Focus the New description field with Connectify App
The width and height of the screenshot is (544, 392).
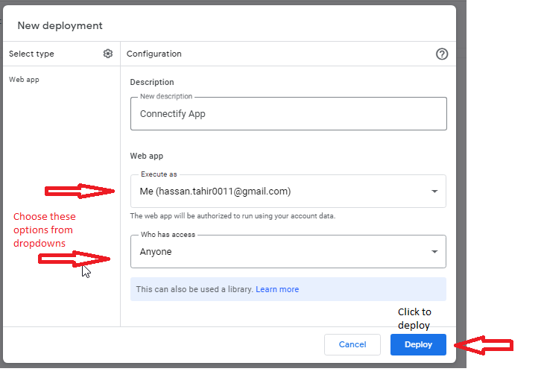(288, 114)
